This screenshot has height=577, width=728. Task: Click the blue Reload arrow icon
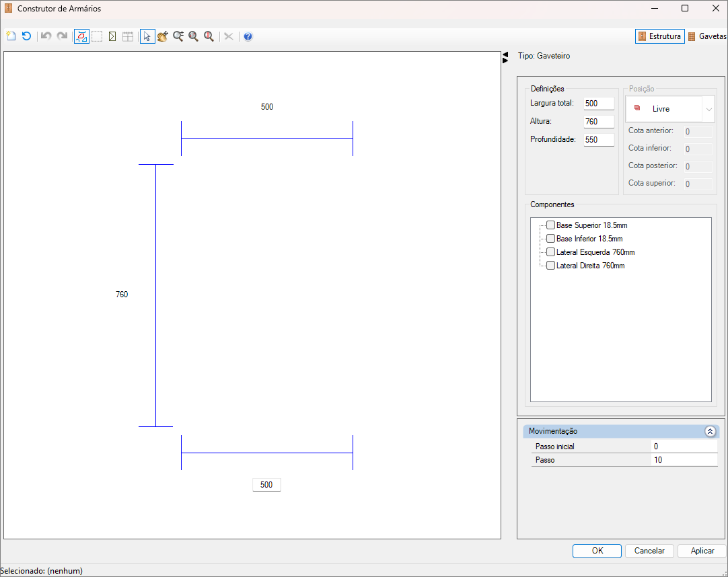coord(26,36)
